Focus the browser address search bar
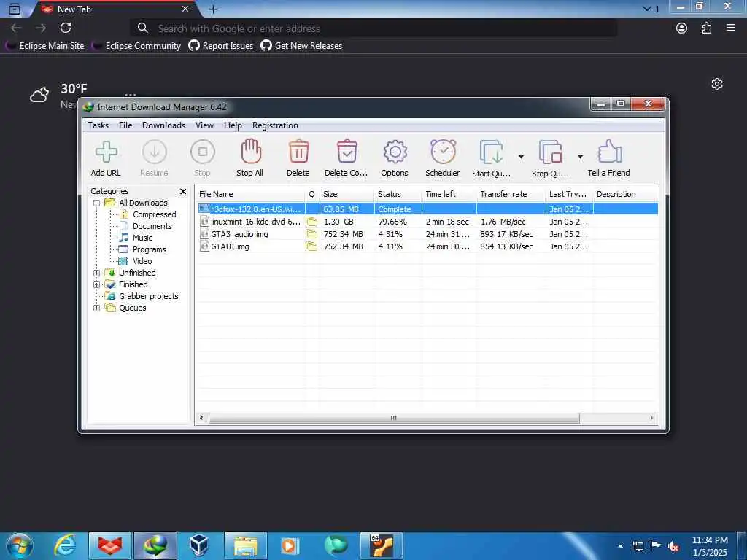 [373, 28]
